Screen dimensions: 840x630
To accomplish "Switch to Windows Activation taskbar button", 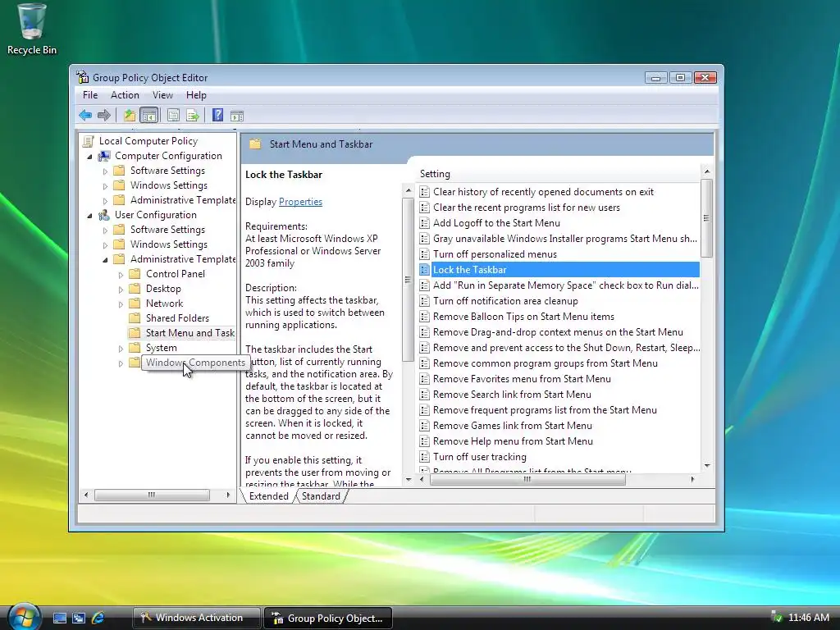I will click(196, 618).
